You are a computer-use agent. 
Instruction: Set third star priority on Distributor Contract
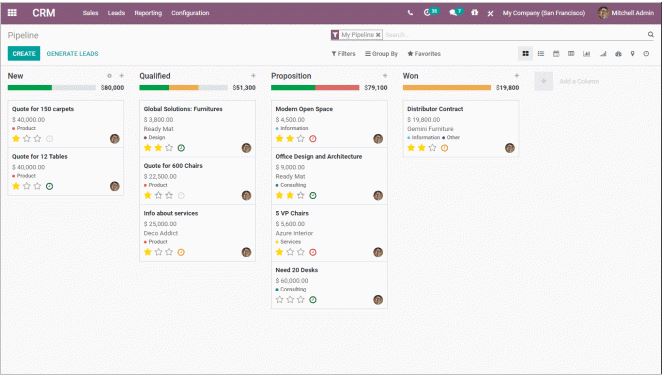tap(432, 148)
